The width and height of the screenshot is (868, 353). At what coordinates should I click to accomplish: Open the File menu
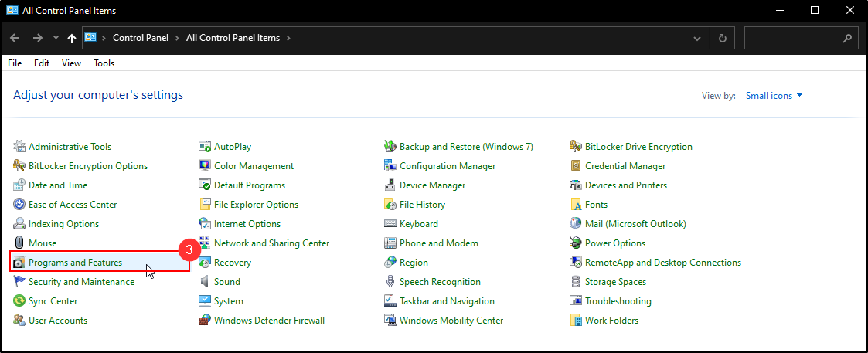(15, 63)
